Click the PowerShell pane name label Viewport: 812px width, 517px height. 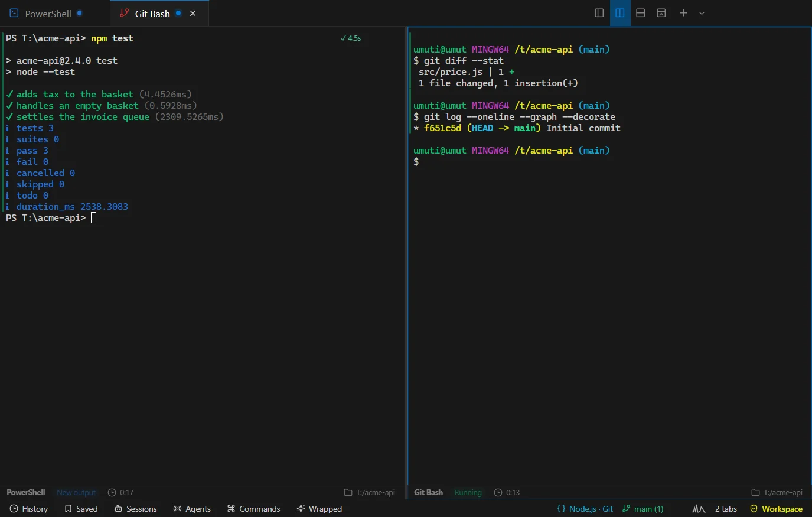pyautogui.click(x=26, y=492)
